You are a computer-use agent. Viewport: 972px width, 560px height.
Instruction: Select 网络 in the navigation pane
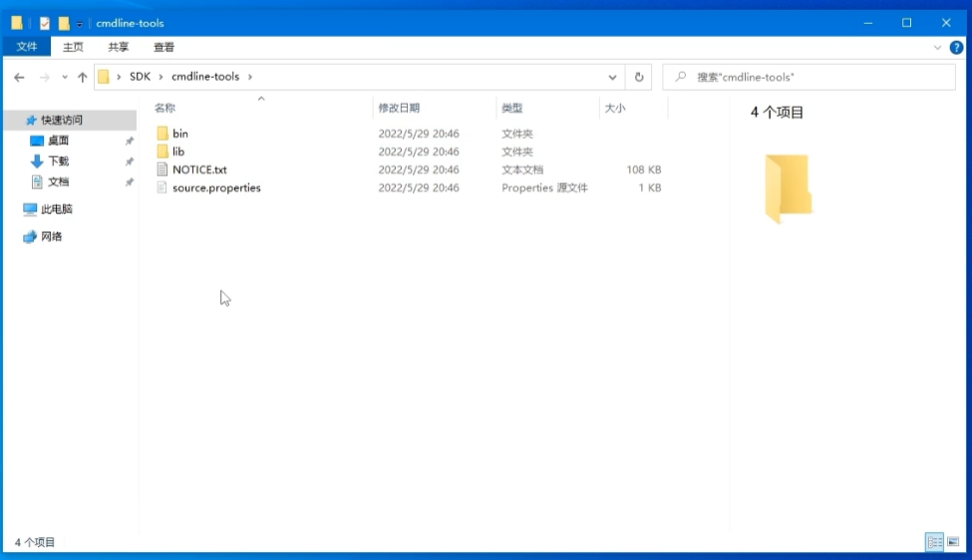(x=52, y=236)
